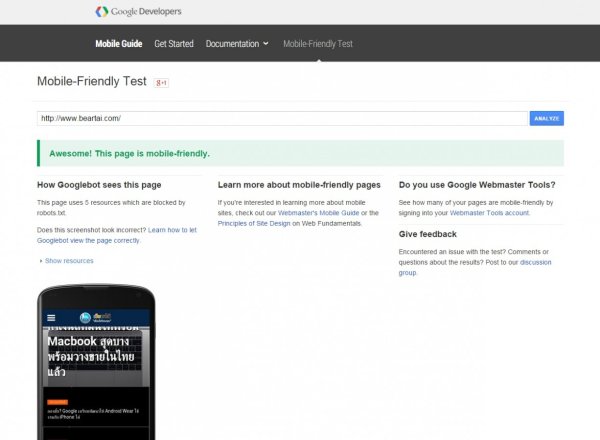Click the Google +1 button
The image size is (600, 440).
click(x=161, y=82)
